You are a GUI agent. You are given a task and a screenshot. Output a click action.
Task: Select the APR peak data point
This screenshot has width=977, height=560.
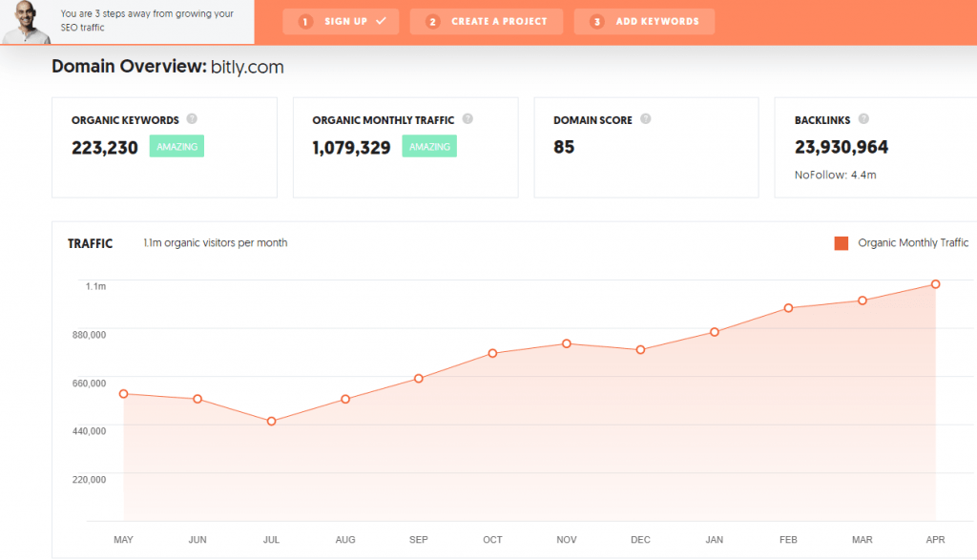coord(935,284)
